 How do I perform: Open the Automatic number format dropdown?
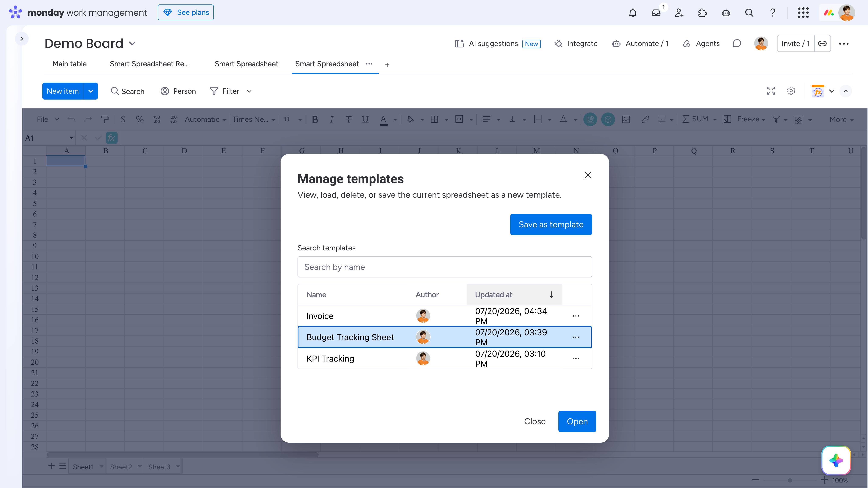[x=205, y=119]
